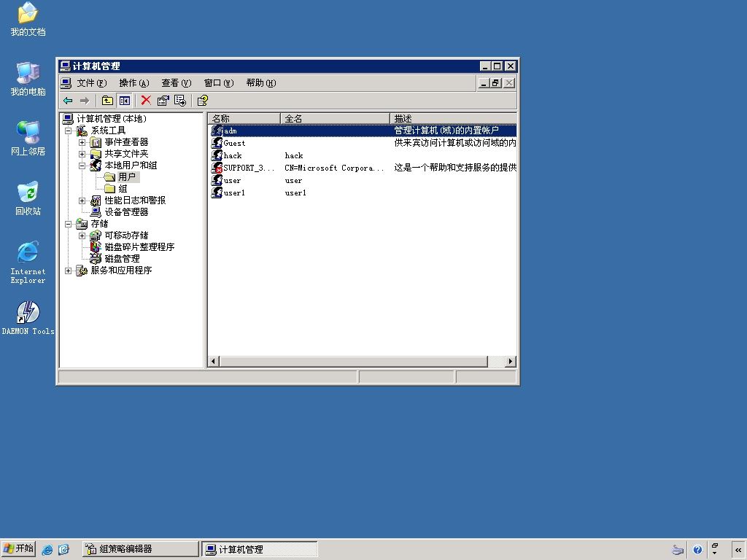Click the blue help tray icon
The height and width of the screenshot is (560, 747).
point(697,550)
